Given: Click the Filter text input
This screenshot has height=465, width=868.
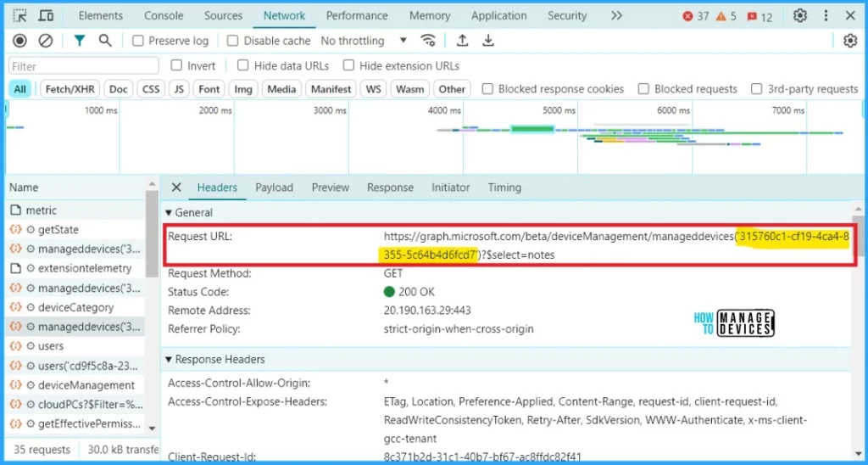Looking at the screenshot, I should point(84,66).
